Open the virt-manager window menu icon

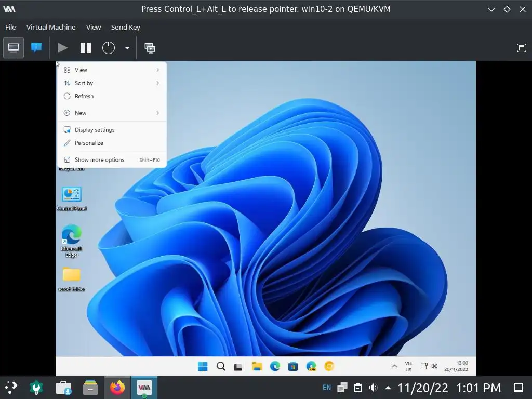(x=9, y=9)
